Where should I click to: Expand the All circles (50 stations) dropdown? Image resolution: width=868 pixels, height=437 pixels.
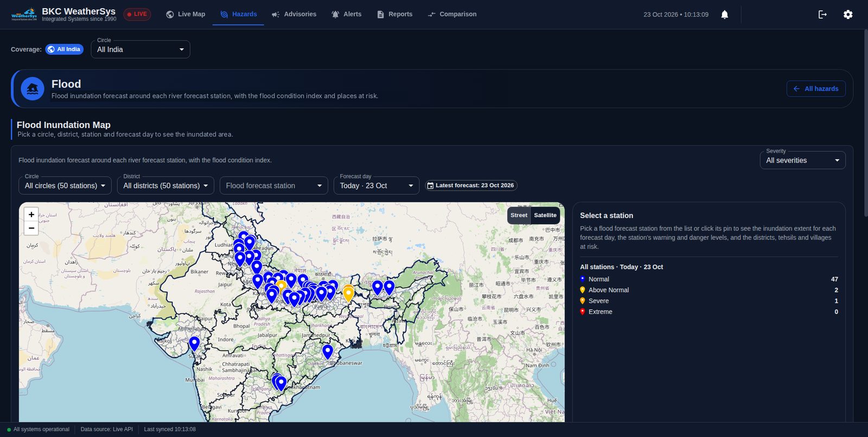[x=65, y=186]
